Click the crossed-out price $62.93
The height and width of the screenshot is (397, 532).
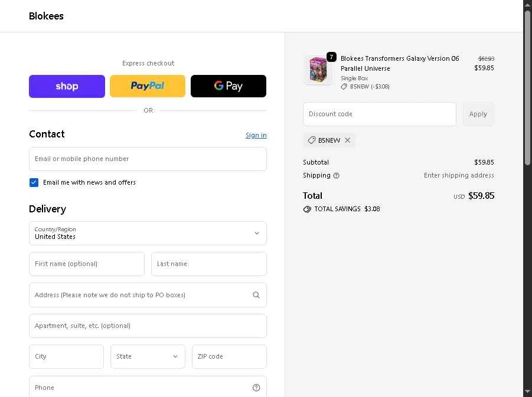click(x=486, y=58)
